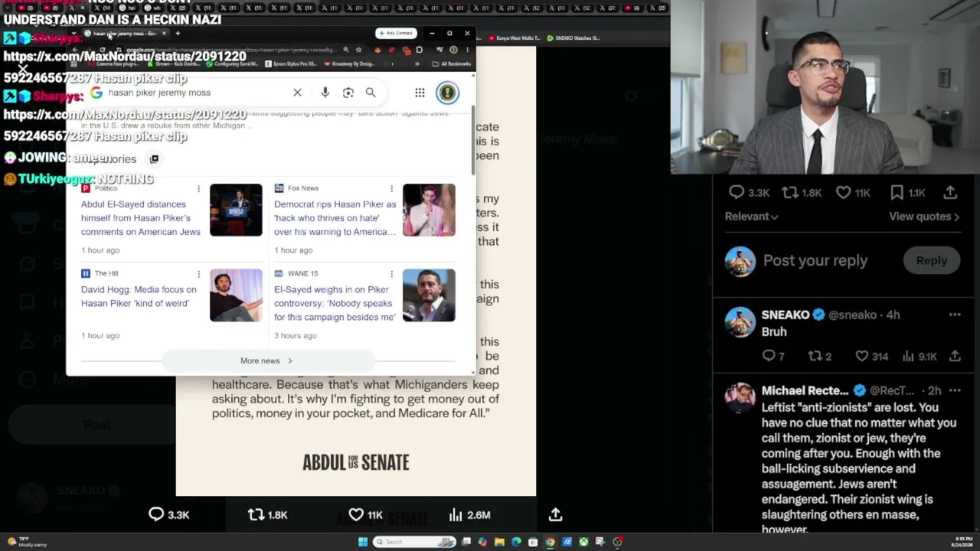Viewport: 980px width, 551px height.
Task: Open the Google account avatar
Action: point(447,93)
